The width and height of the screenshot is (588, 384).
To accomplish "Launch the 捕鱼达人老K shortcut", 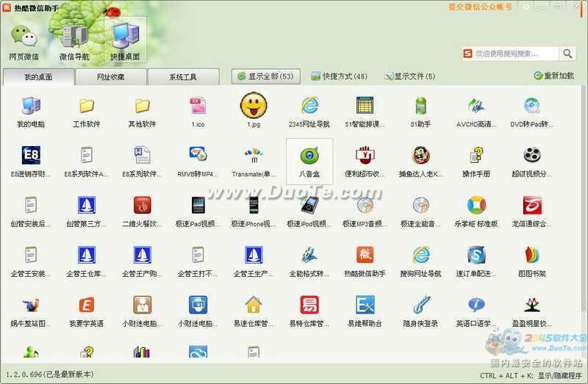I will click(x=420, y=162).
